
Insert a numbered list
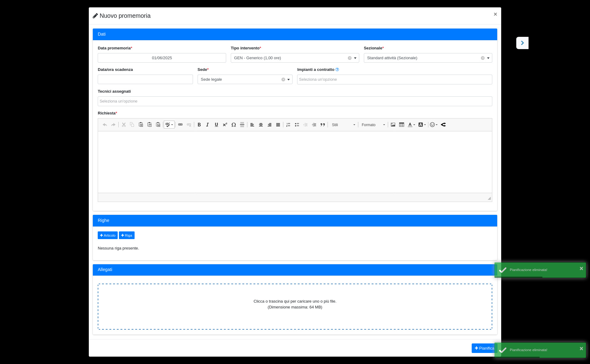288,125
